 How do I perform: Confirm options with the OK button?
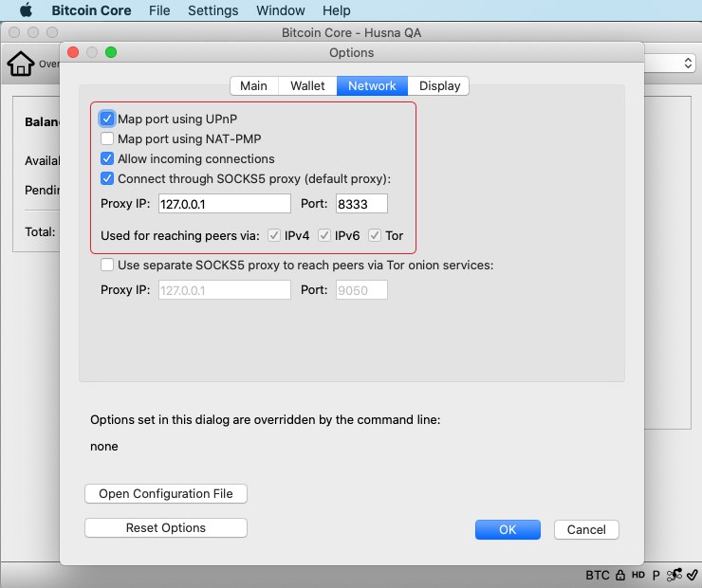click(x=508, y=530)
